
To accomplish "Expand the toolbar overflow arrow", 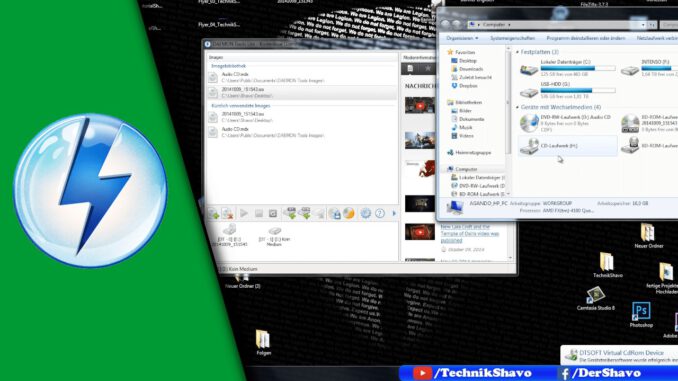I will pos(394,213).
